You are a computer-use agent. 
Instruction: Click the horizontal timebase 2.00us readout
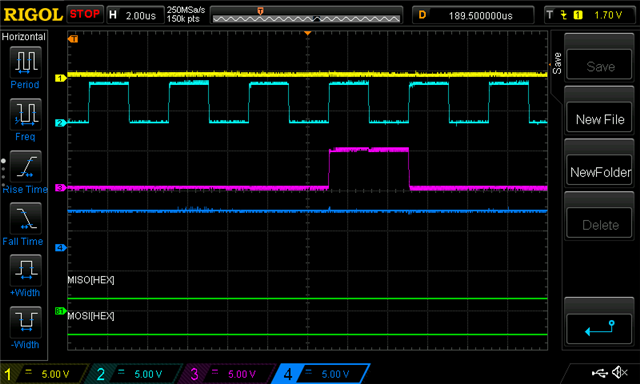pyautogui.click(x=141, y=16)
